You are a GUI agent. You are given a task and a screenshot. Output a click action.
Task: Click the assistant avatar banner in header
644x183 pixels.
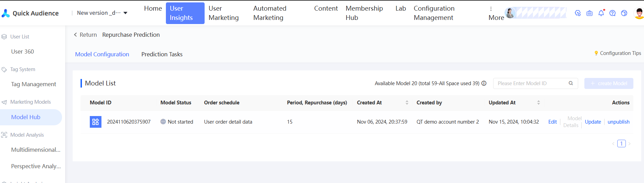tap(535, 13)
